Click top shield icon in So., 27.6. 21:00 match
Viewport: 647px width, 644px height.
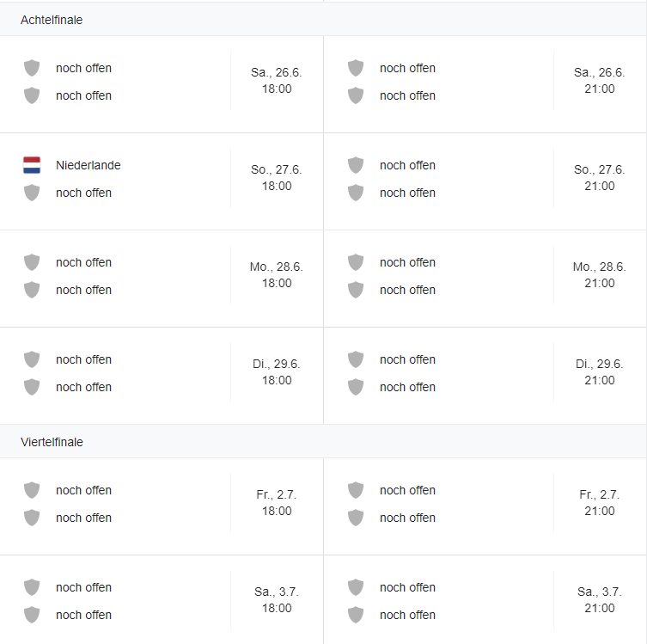[356, 165]
